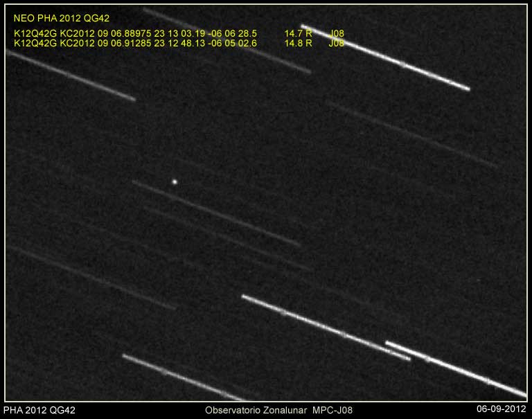Click J08 observatory code on second astrometry line
This screenshot has width=532, height=419.
337,42
